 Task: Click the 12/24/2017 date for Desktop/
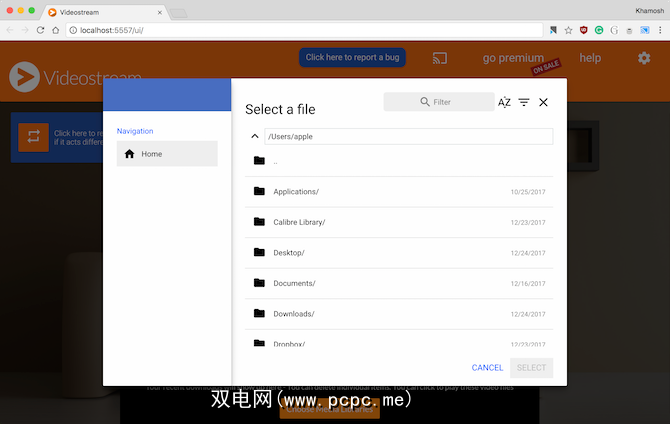coord(528,253)
